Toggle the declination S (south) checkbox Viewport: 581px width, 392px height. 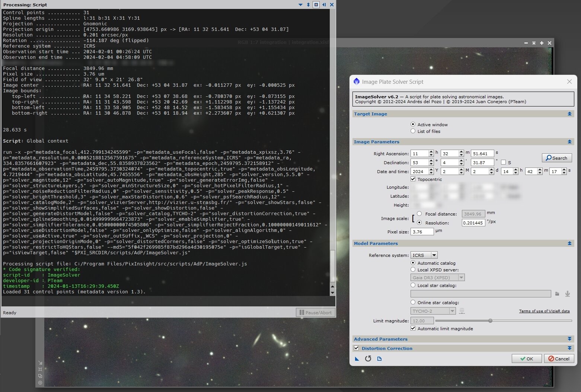pyautogui.click(x=504, y=162)
